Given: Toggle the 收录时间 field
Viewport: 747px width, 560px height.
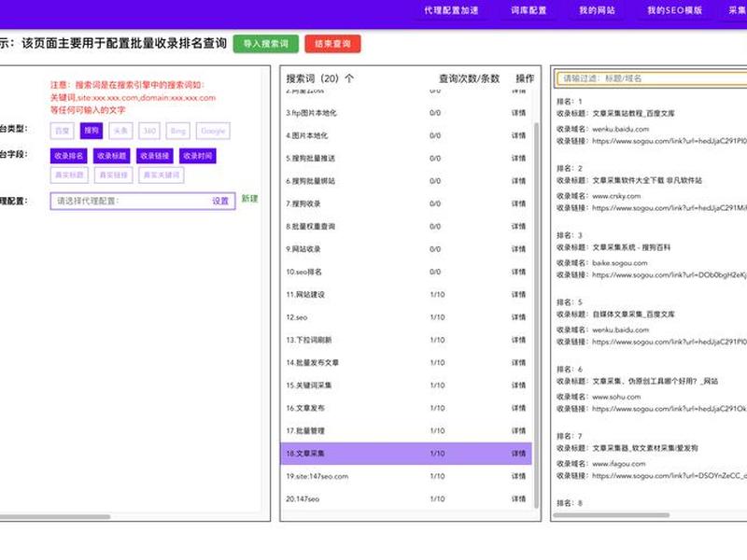Looking at the screenshot, I should (198, 156).
